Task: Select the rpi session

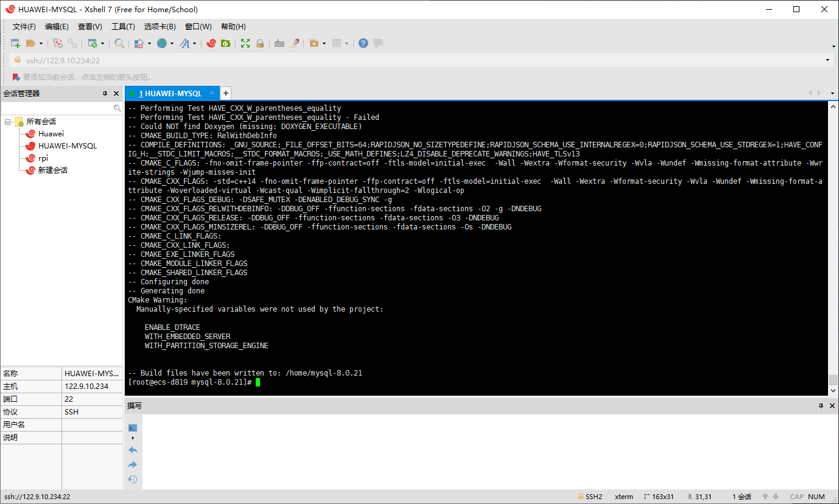Action: (x=43, y=158)
